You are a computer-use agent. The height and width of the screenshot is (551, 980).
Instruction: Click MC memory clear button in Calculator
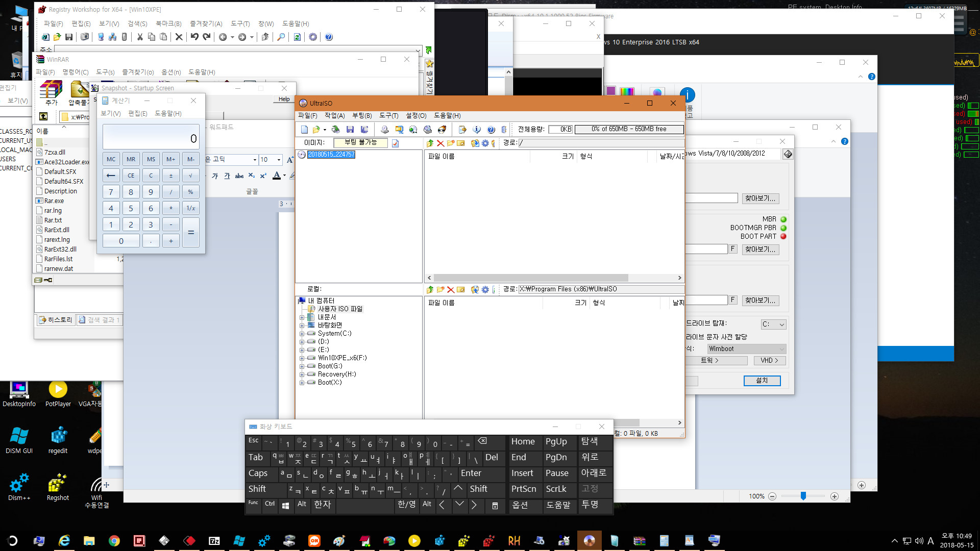[111, 159]
